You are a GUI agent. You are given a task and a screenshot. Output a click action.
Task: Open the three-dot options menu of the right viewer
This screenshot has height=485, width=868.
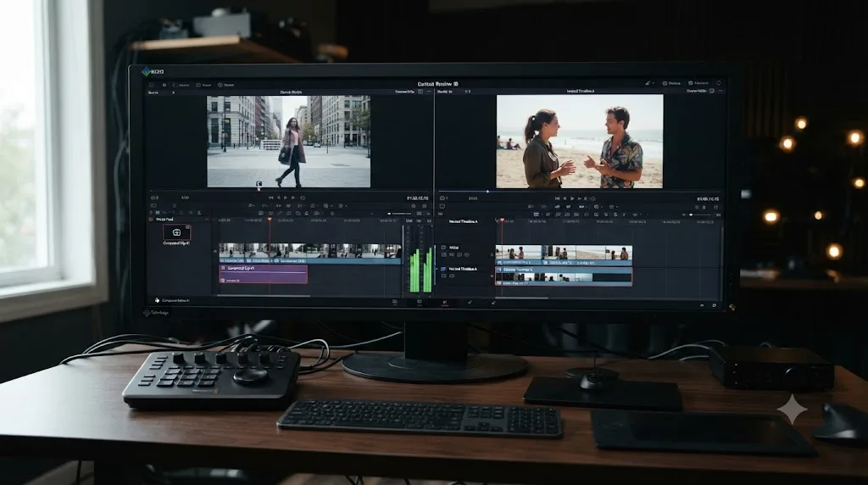pyautogui.click(x=721, y=91)
